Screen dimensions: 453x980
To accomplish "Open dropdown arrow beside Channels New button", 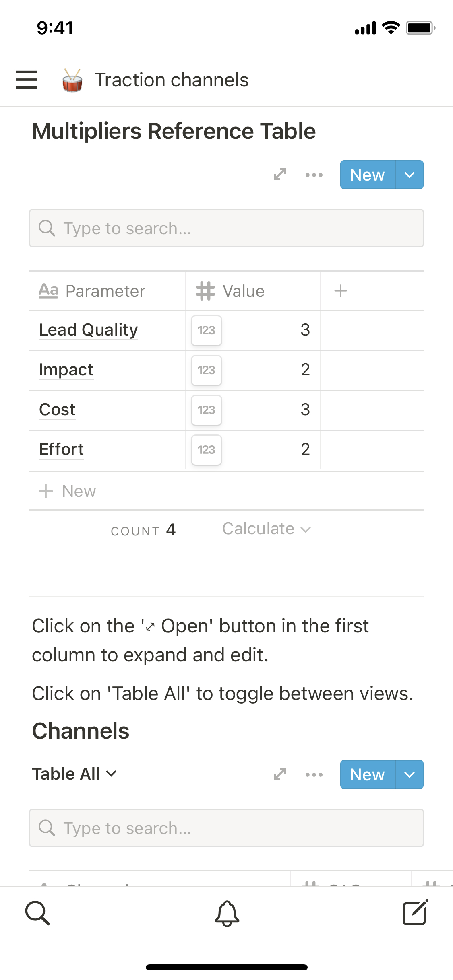I will pyautogui.click(x=410, y=774).
